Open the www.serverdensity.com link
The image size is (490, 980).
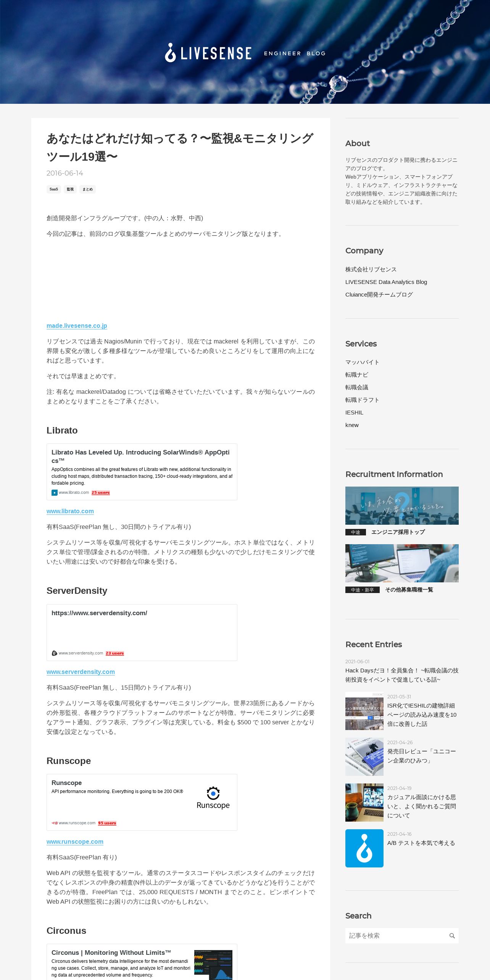tap(81, 672)
